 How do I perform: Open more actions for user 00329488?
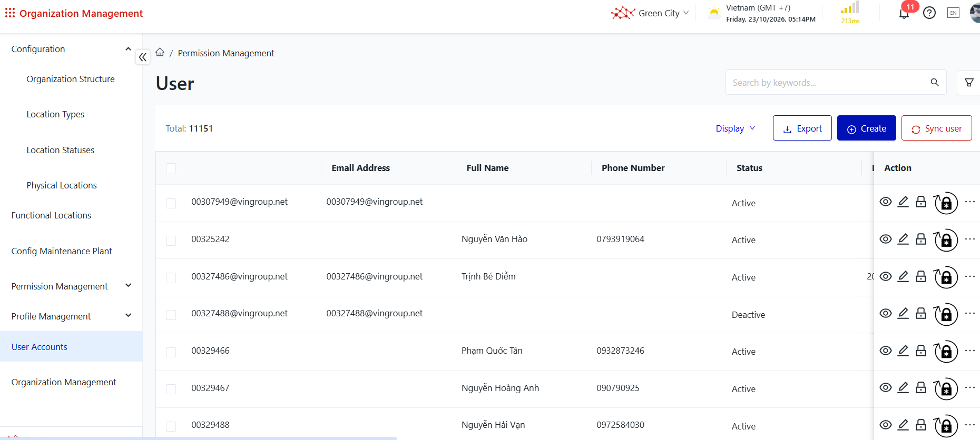(970, 425)
